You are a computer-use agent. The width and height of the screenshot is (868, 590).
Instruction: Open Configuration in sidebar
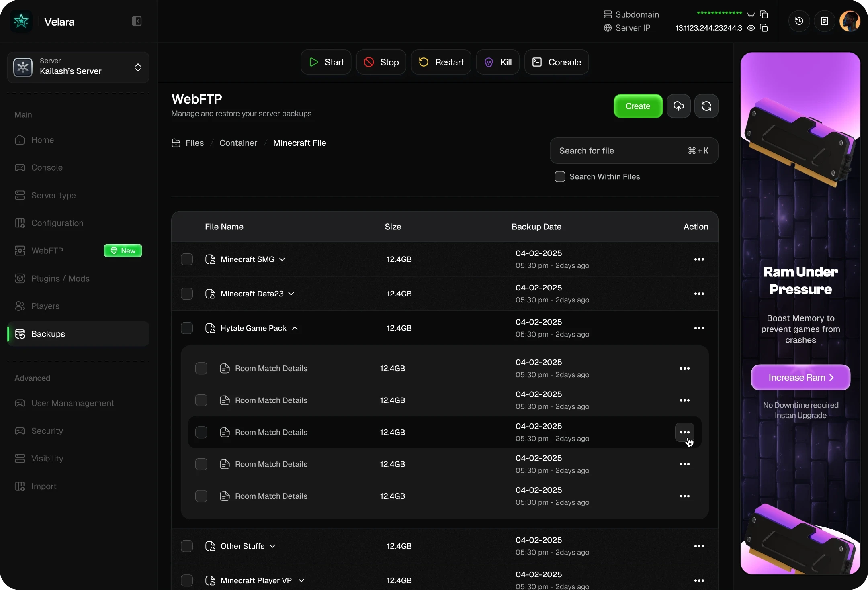pyautogui.click(x=78, y=223)
